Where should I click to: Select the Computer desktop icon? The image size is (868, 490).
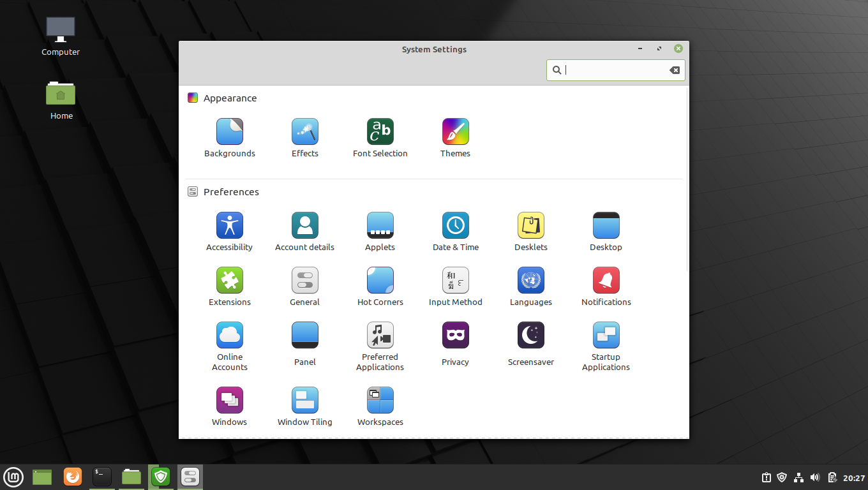(x=61, y=36)
